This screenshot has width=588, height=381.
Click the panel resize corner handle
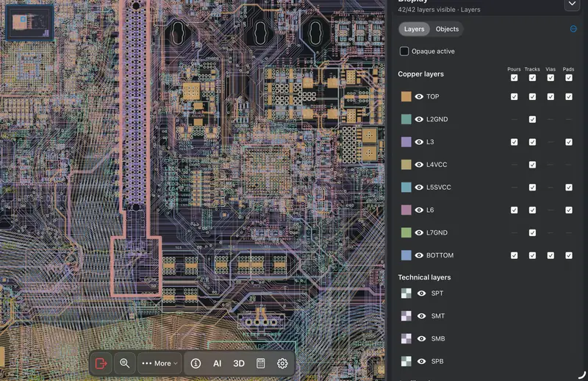coord(581,374)
